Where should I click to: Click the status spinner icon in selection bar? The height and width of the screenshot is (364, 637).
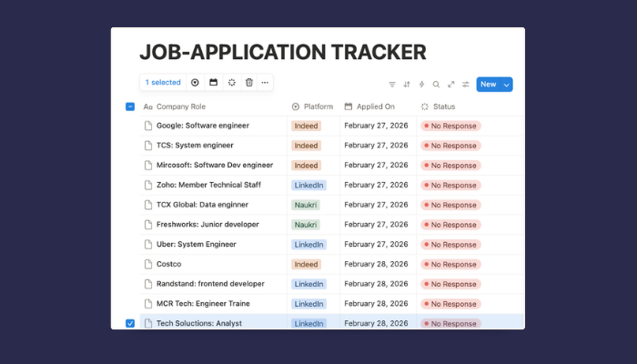point(231,83)
